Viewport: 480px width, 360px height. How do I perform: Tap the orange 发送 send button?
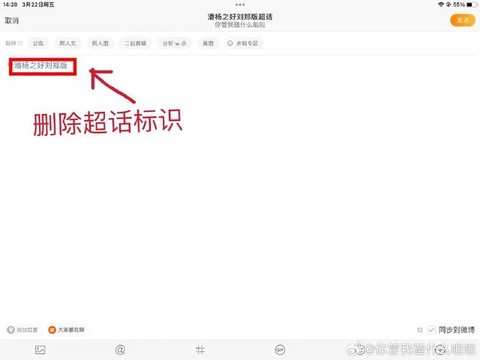click(462, 20)
